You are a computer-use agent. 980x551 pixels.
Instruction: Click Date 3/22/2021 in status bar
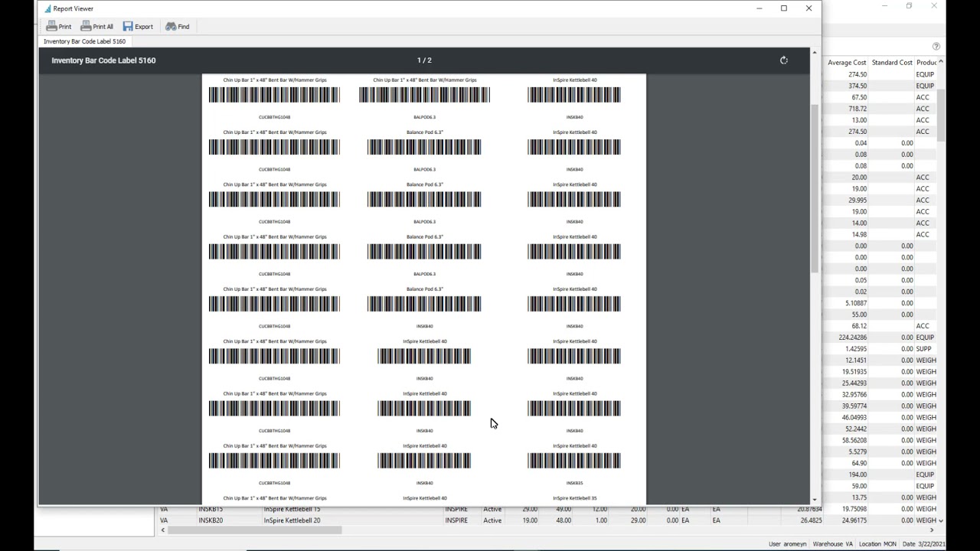[x=923, y=544]
